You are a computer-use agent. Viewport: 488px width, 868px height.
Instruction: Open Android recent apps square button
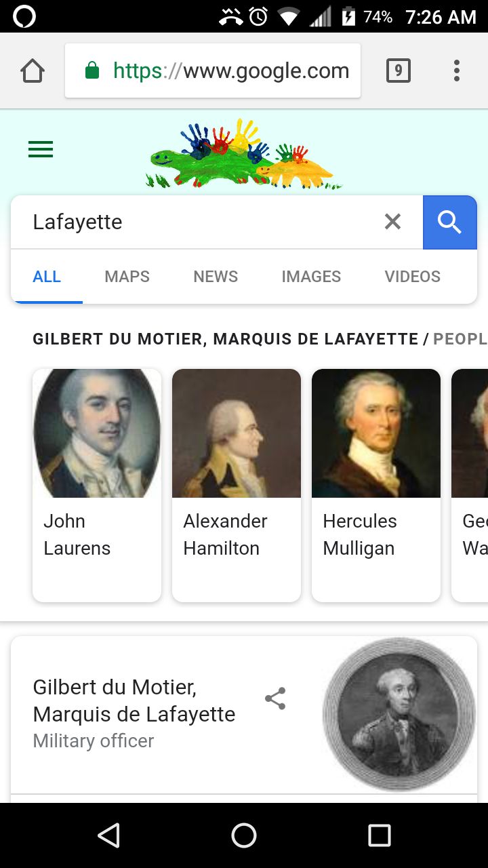click(x=380, y=835)
